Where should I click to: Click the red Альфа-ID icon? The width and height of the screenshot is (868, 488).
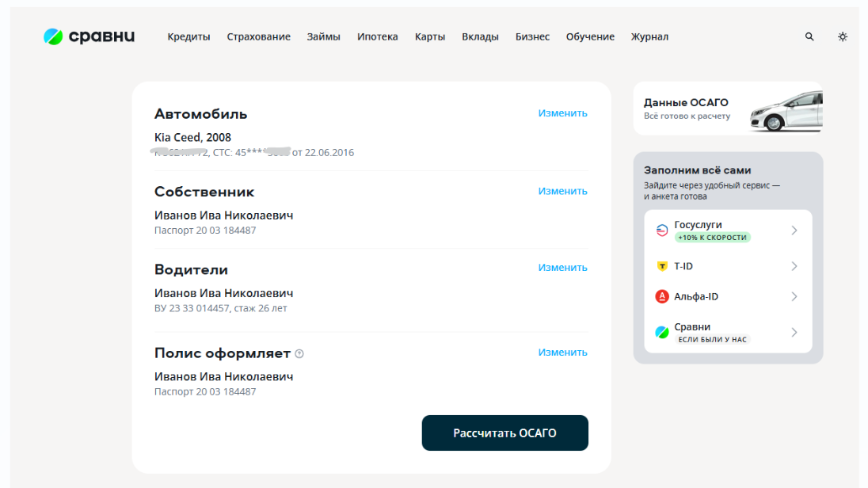point(662,296)
